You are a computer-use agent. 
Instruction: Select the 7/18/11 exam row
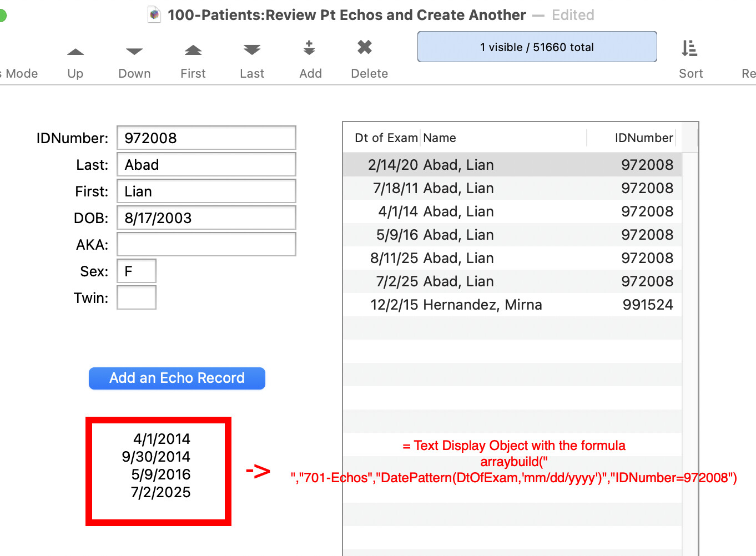click(x=512, y=188)
